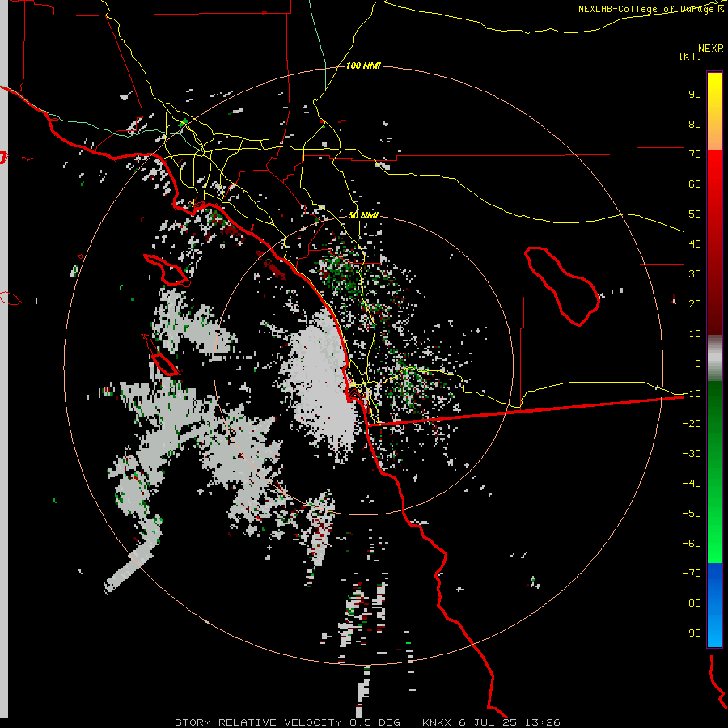Select the 0 value on velocity scale
The width and height of the screenshot is (728, 728).
[x=698, y=363]
